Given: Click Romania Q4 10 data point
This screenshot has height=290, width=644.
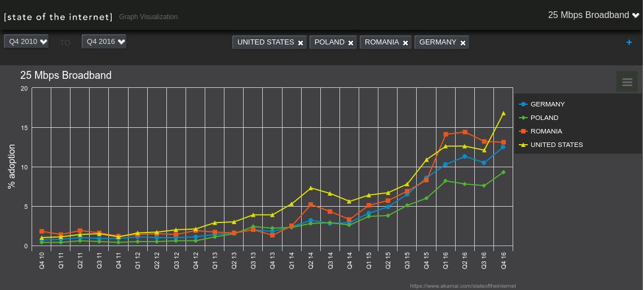Looking at the screenshot, I should click(42, 232).
